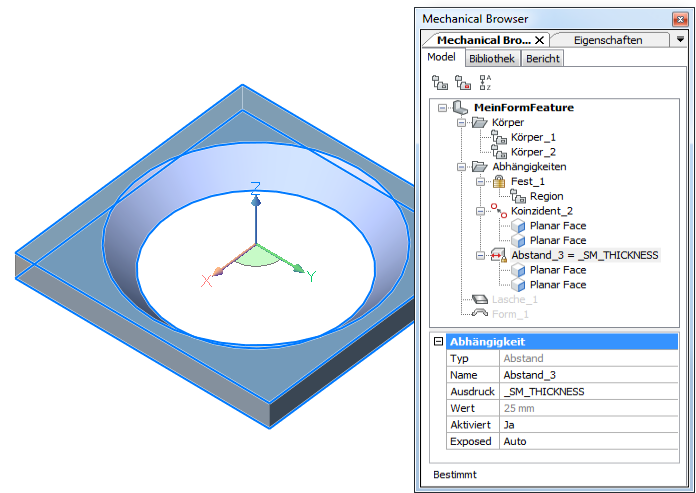
Task: Switch to the Eigenschaften panel tab
Action: 608,40
